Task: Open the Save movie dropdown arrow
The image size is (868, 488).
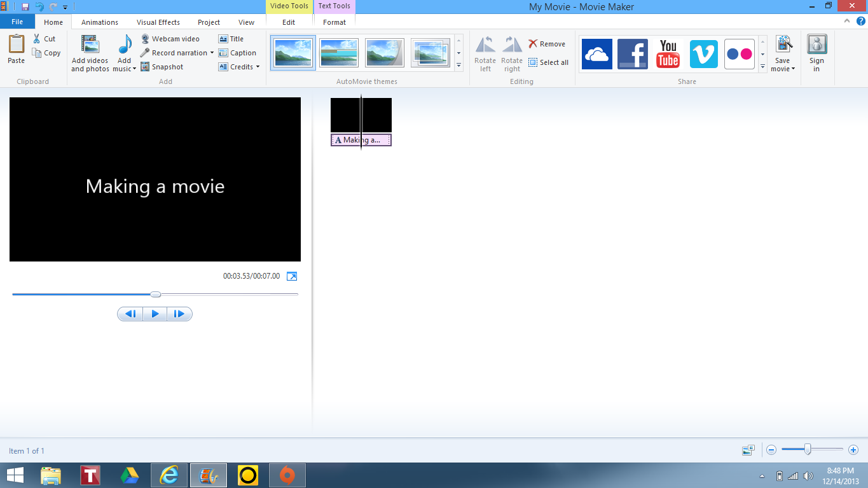Action: [793, 69]
